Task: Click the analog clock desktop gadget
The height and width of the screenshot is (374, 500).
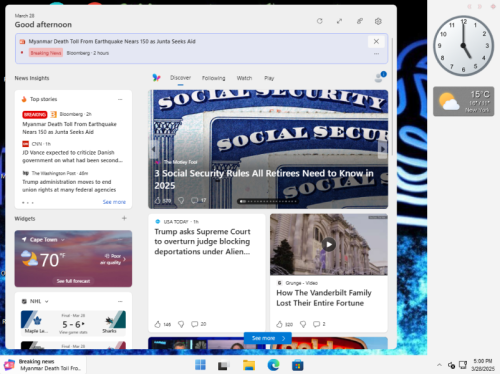Action: point(463,45)
